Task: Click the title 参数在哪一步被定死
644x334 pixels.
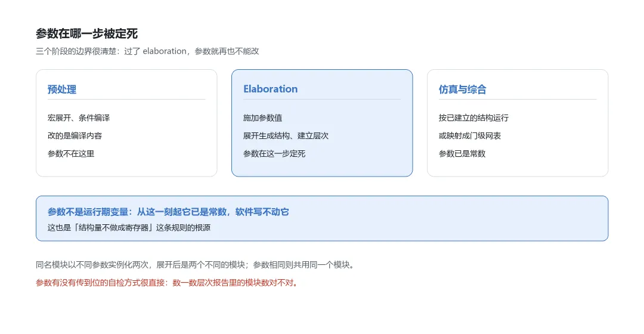Action: 86,33
